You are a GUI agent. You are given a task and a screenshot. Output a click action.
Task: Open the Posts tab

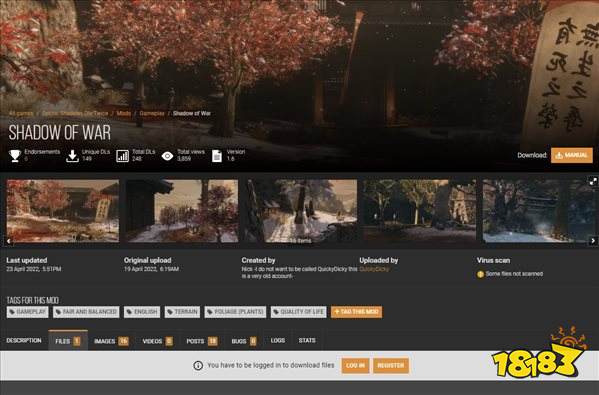pos(202,341)
